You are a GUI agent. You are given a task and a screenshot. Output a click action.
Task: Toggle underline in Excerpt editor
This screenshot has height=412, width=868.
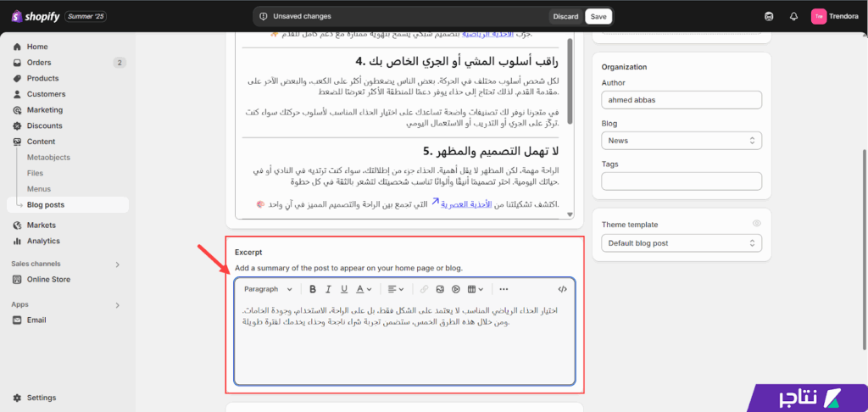pyautogui.click(x=344, y=289)
